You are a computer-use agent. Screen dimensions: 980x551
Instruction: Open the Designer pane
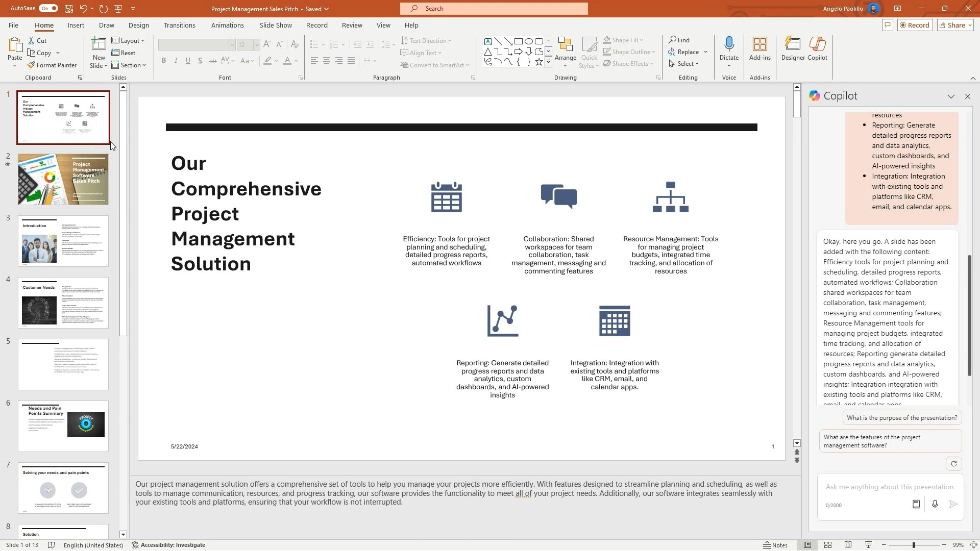point(793,48)
